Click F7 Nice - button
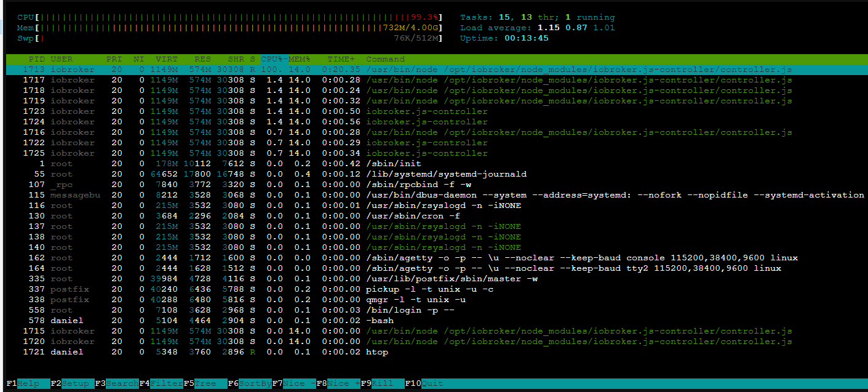868x392 pixels. coord(294,383)
